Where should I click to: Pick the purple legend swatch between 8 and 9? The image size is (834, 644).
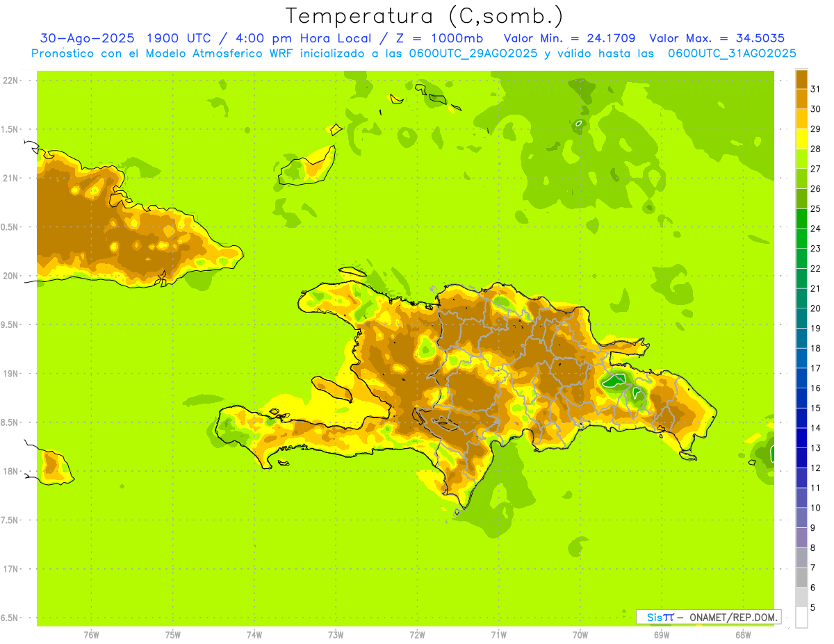[801, 538]
